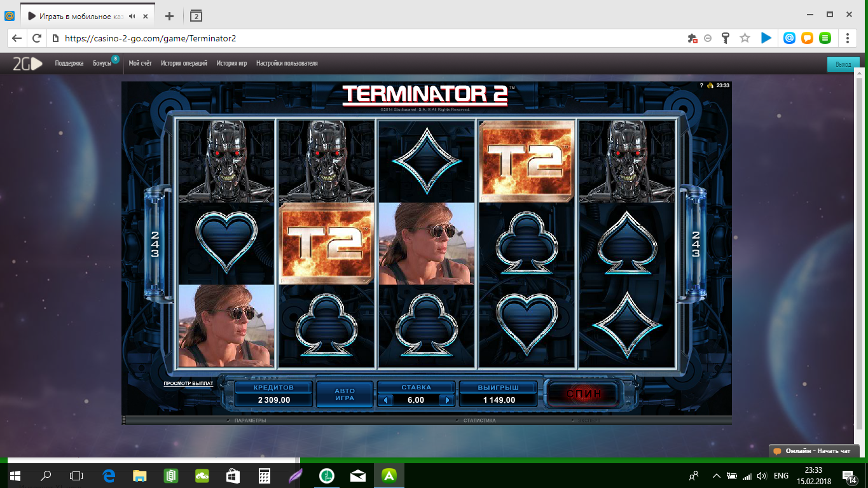The width and height of the screenshot is (868, 488).
Task: Open the tab counter button showing 2
Action: coord(196,16)
